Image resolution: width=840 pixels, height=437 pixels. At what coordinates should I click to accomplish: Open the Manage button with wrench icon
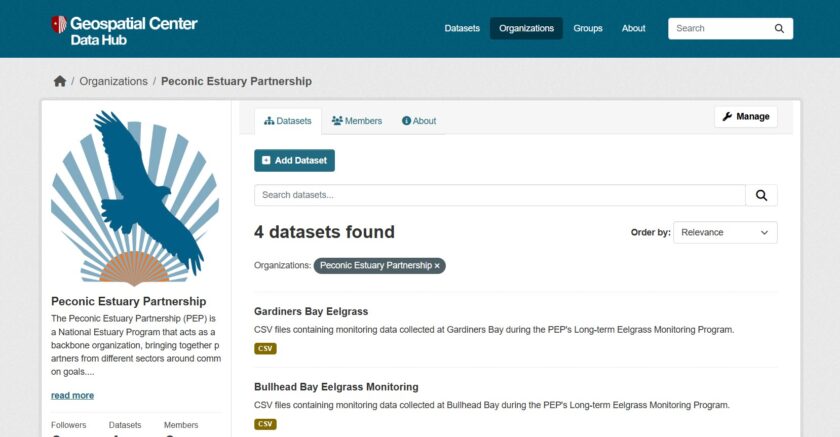pos(745,117)
